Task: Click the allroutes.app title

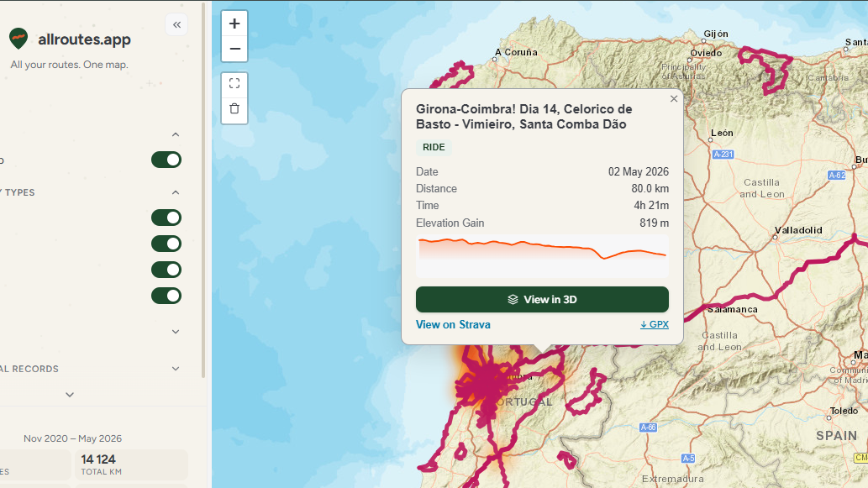Action: click(84, 39)
